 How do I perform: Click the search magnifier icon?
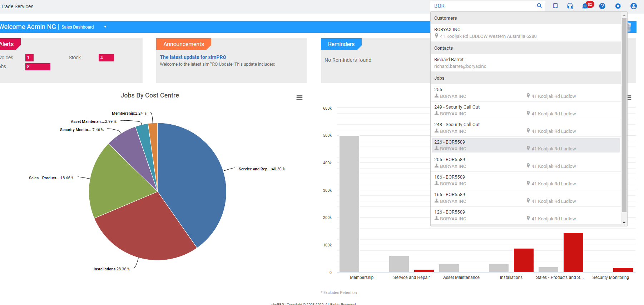pyautogui.click(x=539, y=6)
